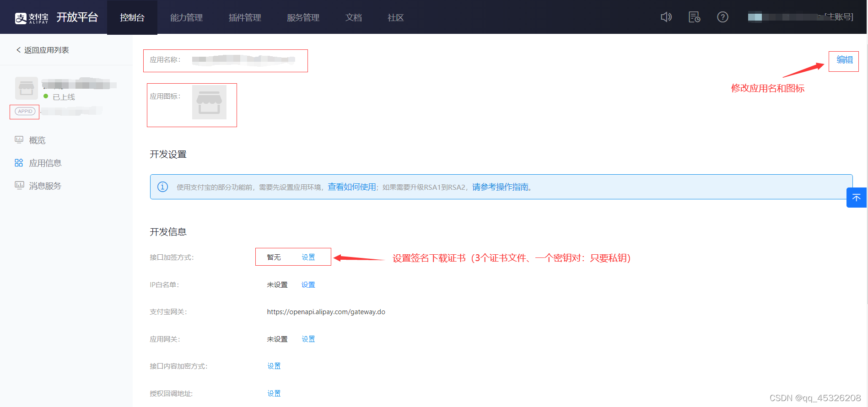Click the gateway URL openapi.alipay.com/gateway.do

tap(326, 312)
